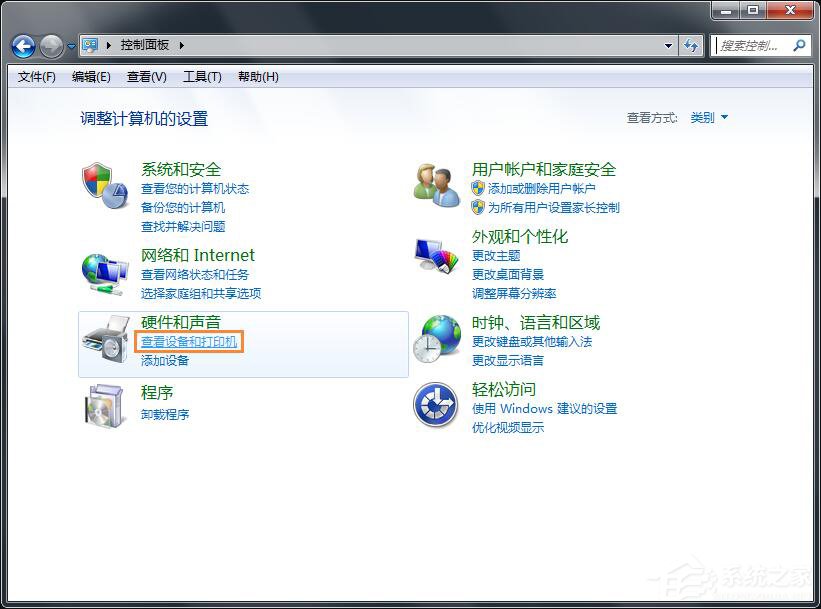Click the 轻松访问 icon
Viewport: 821px width, 609px height.
[x=436, y=404]
